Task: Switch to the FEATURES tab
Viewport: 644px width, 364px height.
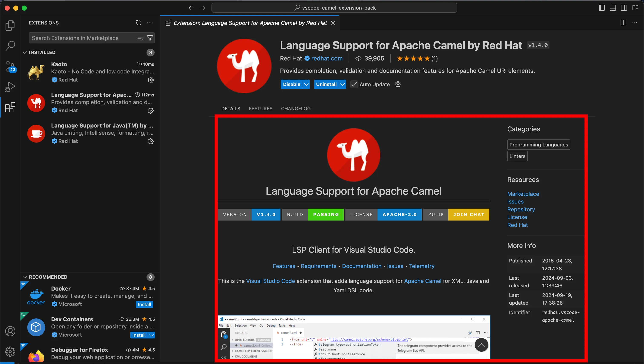Action: click(x=260, y=109)
